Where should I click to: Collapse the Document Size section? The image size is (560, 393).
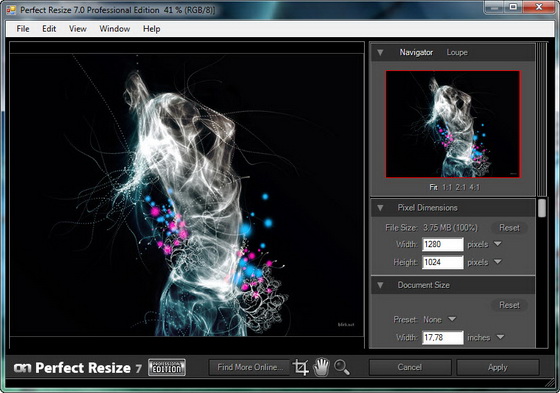click(380, 285)
